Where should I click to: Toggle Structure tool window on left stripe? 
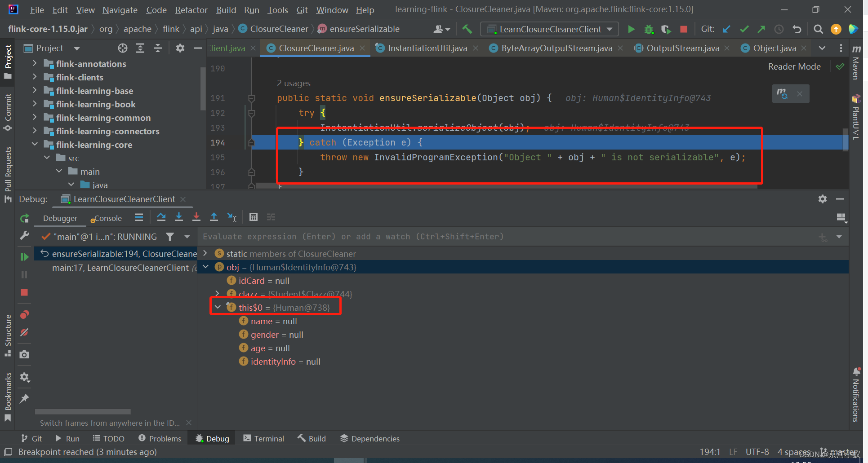pos(8,335)
